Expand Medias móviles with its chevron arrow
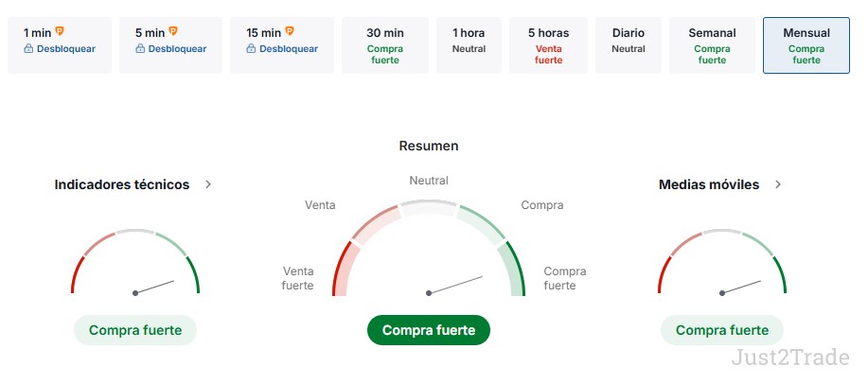 click(778, 184)
